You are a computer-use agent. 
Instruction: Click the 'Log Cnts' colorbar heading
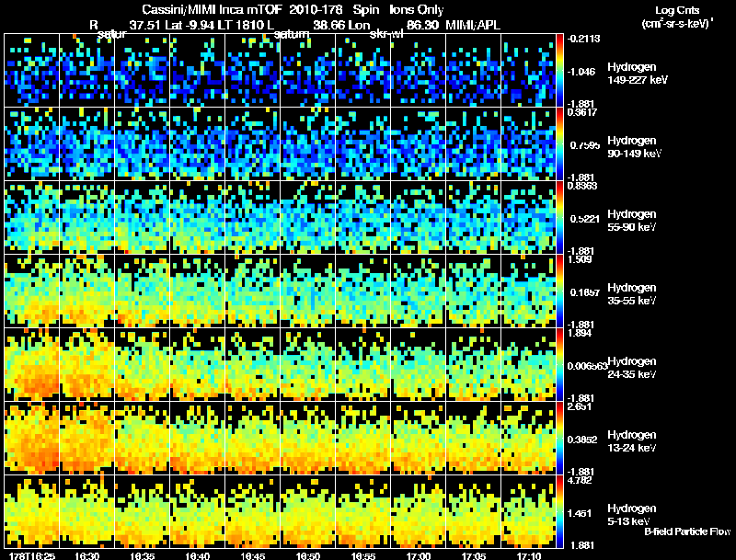click(677, 10)
